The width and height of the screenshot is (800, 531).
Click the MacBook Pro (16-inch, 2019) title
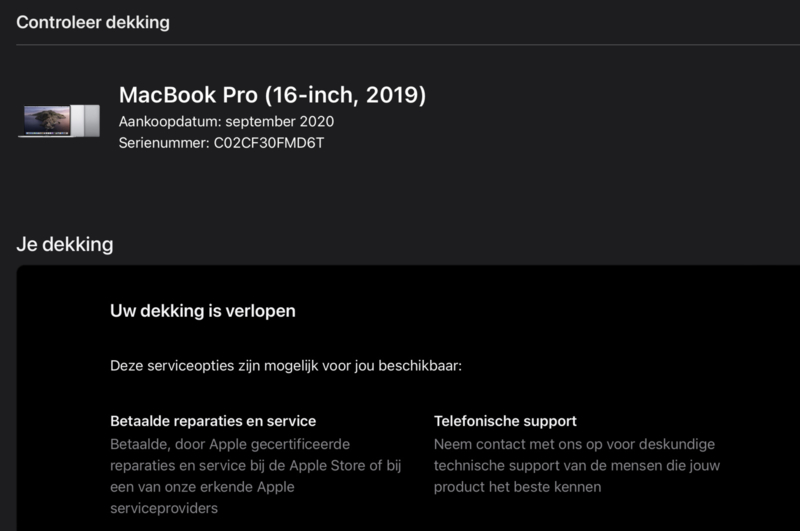pos(272,95)
